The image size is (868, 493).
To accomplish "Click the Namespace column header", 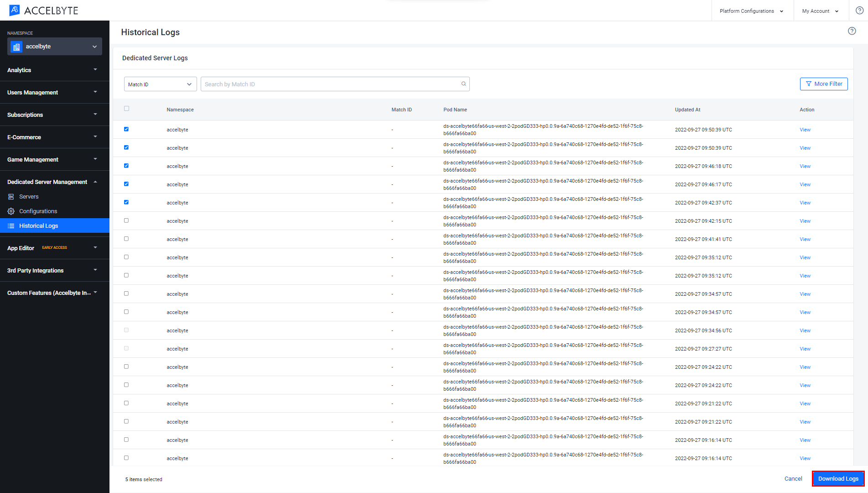I will [x=180, y=110].
